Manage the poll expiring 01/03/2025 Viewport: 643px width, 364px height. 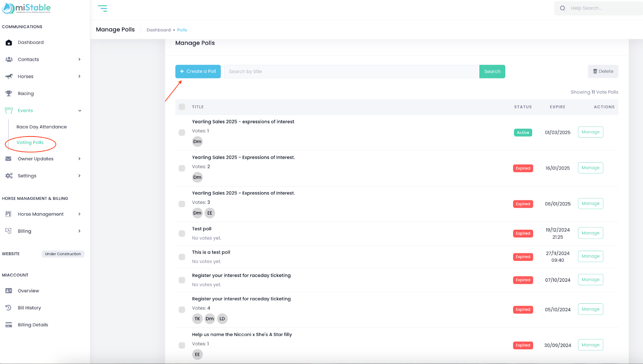pyautogui.click(x=590, y=132)
